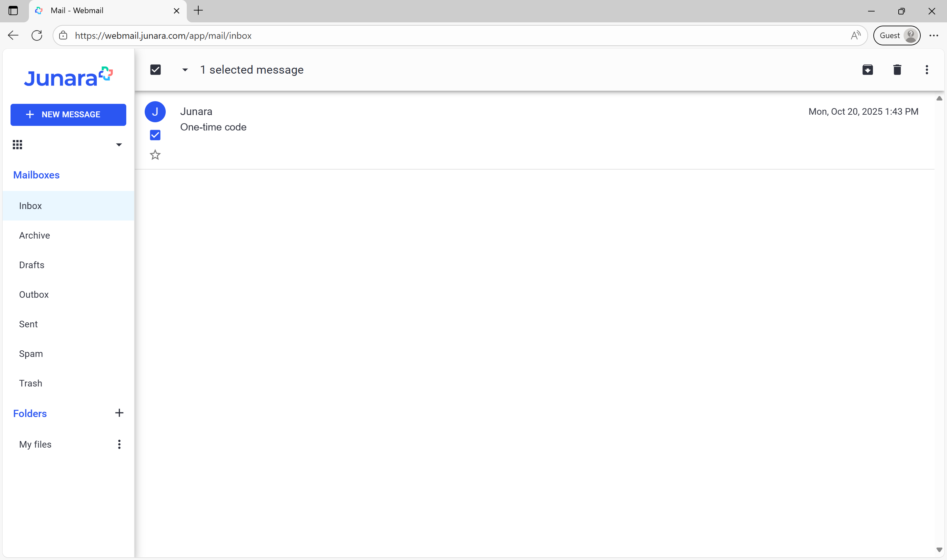Click the message list scroll-down arrow
This screenshot has width=947, height=560.
[x=939, y=550]
